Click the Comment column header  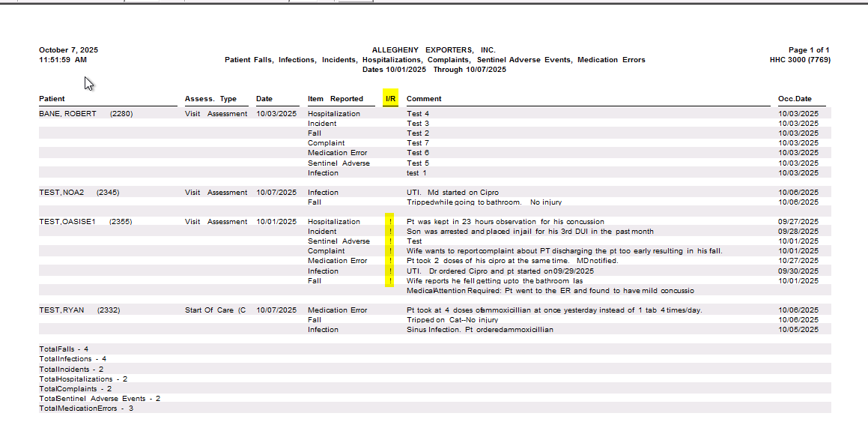click(x=424, y=99)
